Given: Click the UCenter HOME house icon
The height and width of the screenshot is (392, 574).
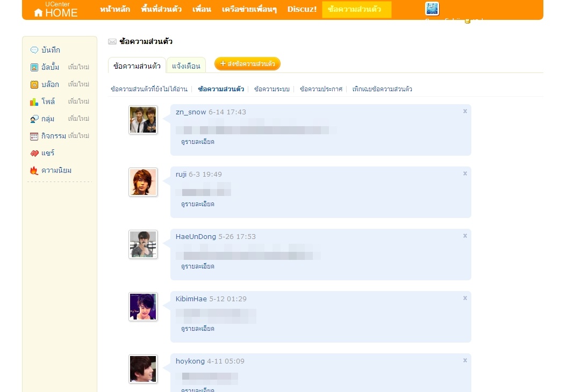Looking at the screenshot, I should point(39,13).
